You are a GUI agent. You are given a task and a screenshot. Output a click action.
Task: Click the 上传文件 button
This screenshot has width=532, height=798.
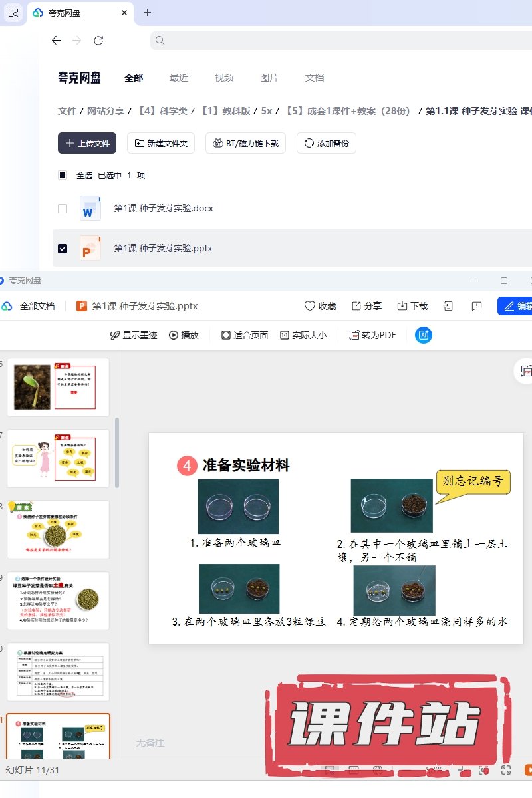click(87, 143)
